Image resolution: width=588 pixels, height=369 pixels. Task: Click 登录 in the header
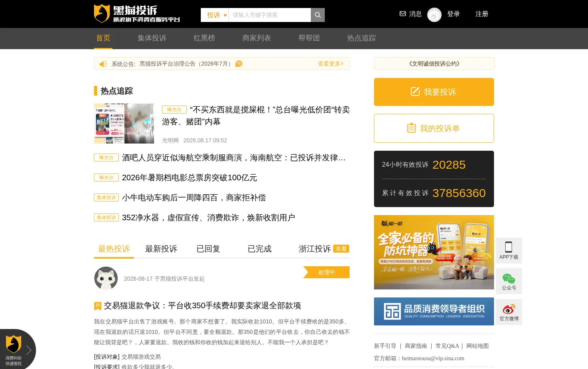pyautogui.click(x=453, y=14)
